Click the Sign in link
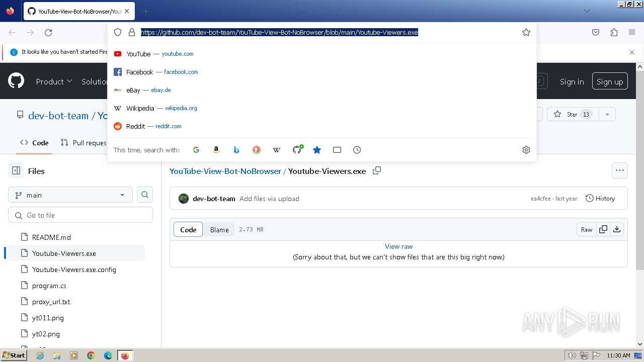This screenshot has width=644, height=362. [572, 81]
